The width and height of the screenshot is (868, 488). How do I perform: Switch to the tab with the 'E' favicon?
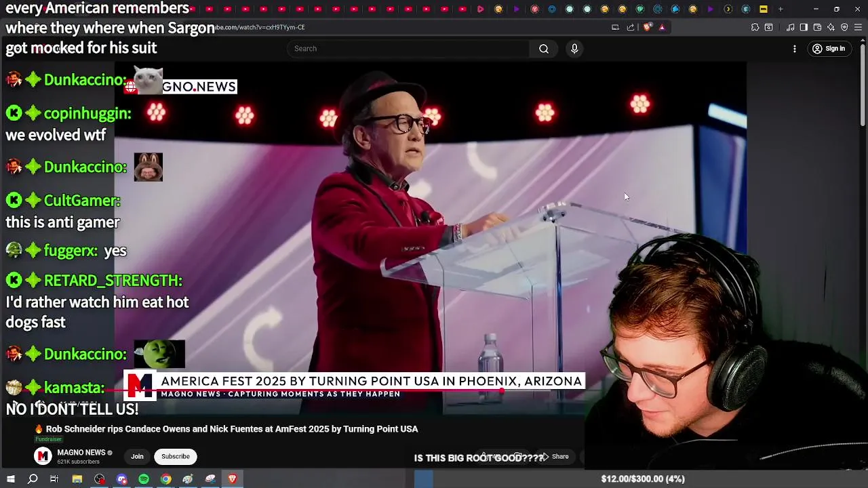tap(745, 9)
